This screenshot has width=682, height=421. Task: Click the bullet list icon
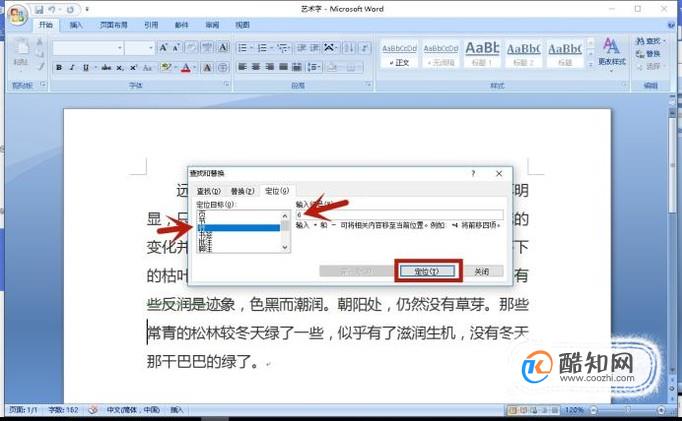tap(243, 47)
